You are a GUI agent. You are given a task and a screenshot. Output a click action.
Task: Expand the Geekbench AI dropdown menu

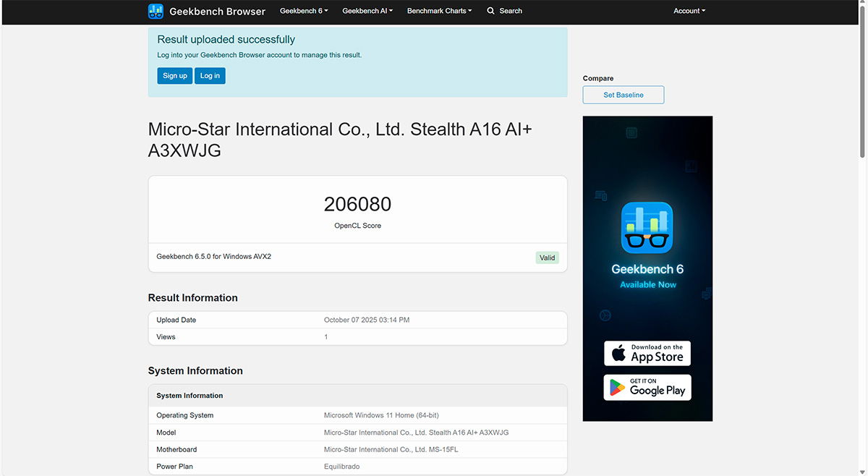(367, 11)
